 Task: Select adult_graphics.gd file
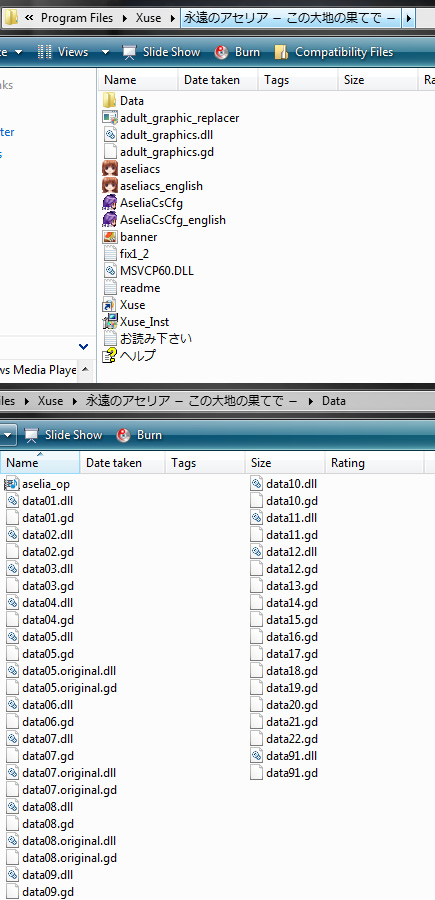[159, 152]
